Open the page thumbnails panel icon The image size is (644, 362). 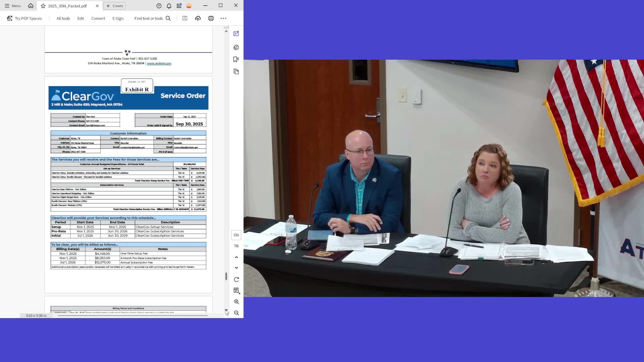click(236, 71)
